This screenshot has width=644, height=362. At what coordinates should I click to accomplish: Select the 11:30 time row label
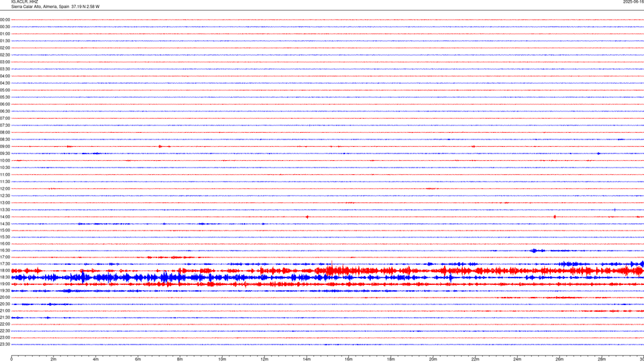click(x=5, y=182)
